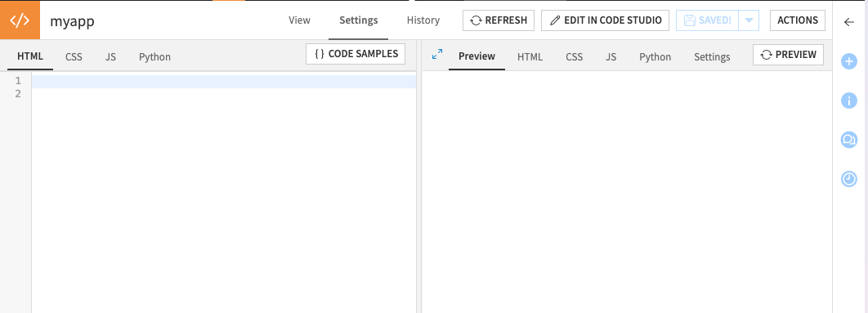Click the SAVED! button
This screenshot has width=868, height=313.
coord(708,20)
